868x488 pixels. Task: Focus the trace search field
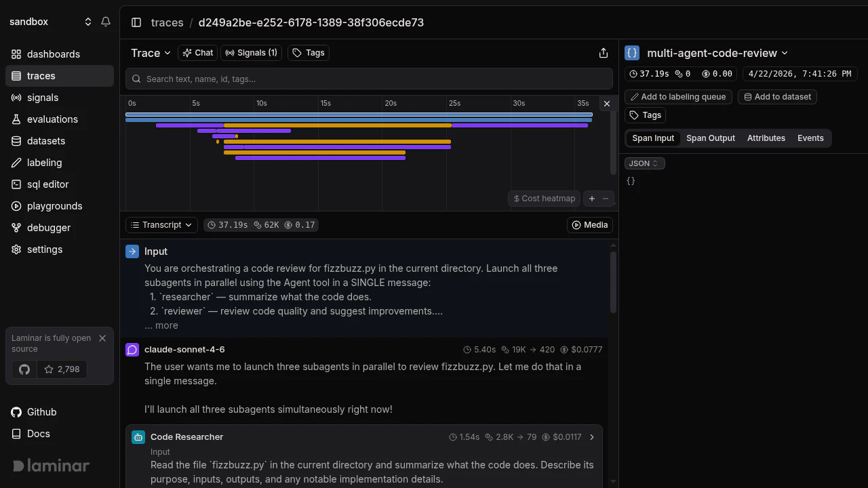pos(369,79)
